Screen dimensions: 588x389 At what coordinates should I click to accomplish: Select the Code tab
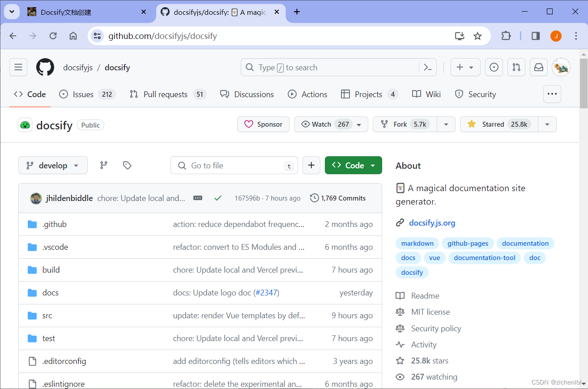click(30, 94)
